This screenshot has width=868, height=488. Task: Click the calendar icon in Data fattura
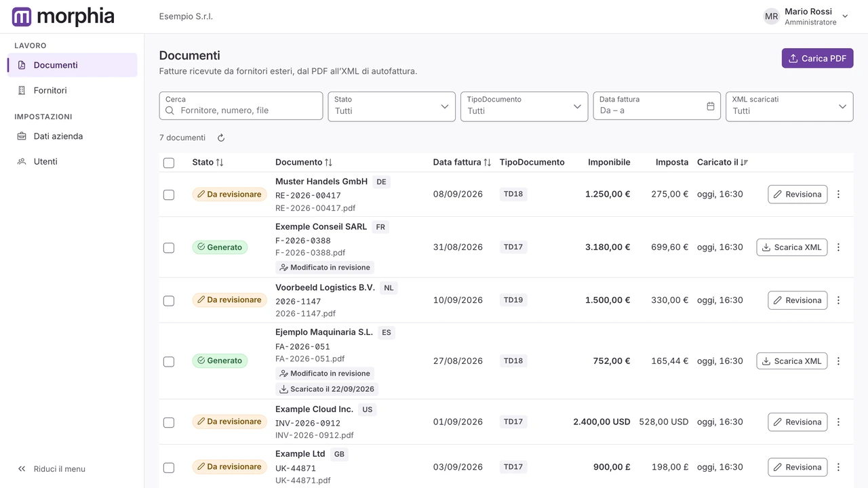click(x=711, y=106)
